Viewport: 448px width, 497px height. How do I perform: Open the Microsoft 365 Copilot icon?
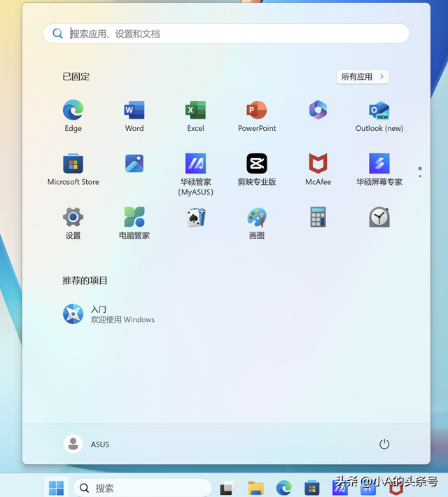[x=318, y=110]
